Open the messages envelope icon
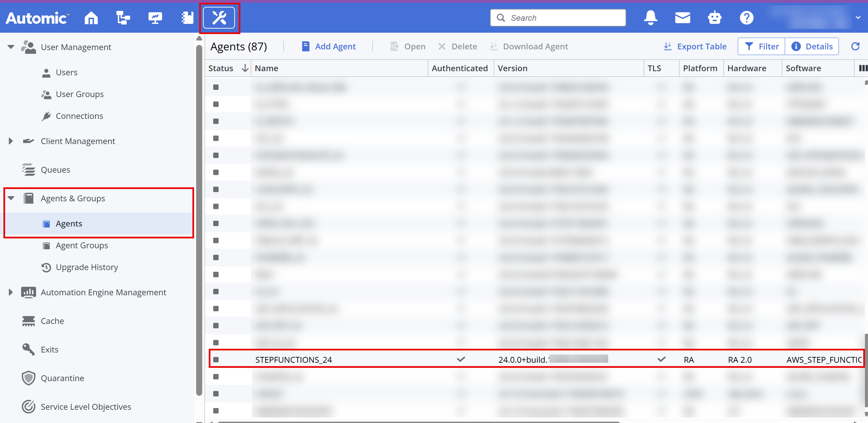Image resolution: width=868 pixels, height=423 pixels. [682, 18]
